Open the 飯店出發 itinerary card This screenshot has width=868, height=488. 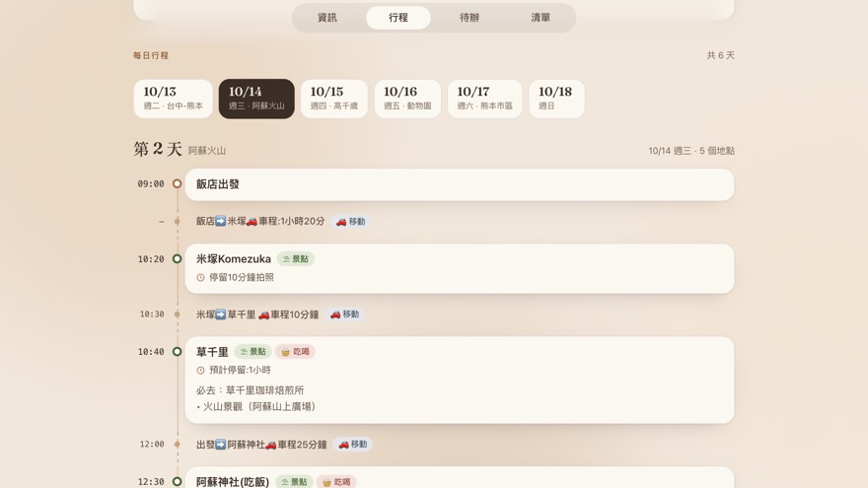coord(460,184)
